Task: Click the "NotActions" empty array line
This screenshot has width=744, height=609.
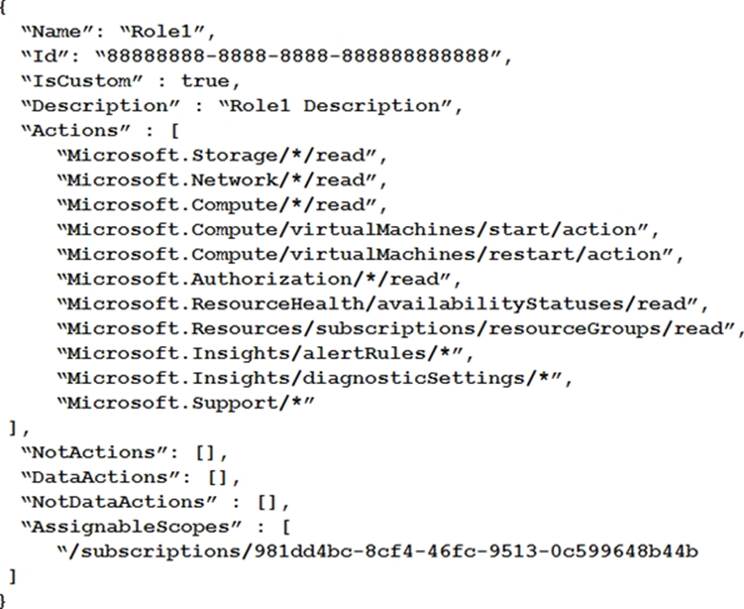Action: click(125, 451)
